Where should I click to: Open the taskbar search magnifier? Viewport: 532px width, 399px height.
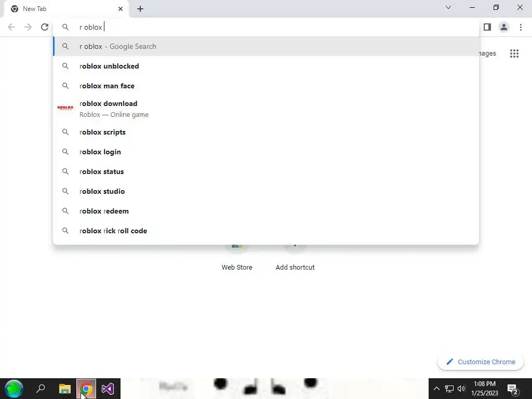click(x=41, y=389)
